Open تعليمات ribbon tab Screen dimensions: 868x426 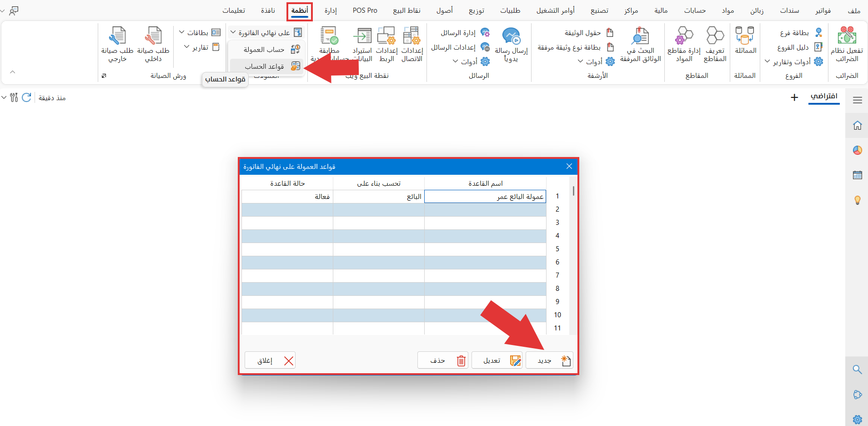[x=234, y=10]
